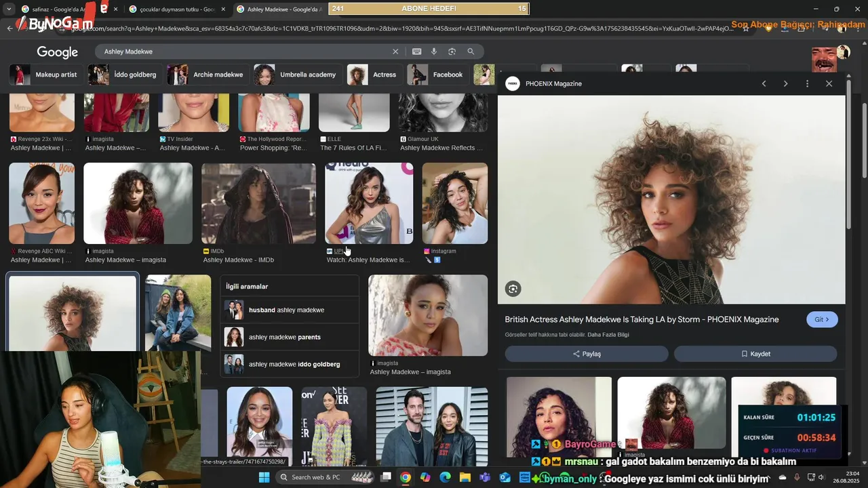The image size is (868, 488).
Task: Open the tab search dropdown in Chrome
Action: [x=9, y=9]
